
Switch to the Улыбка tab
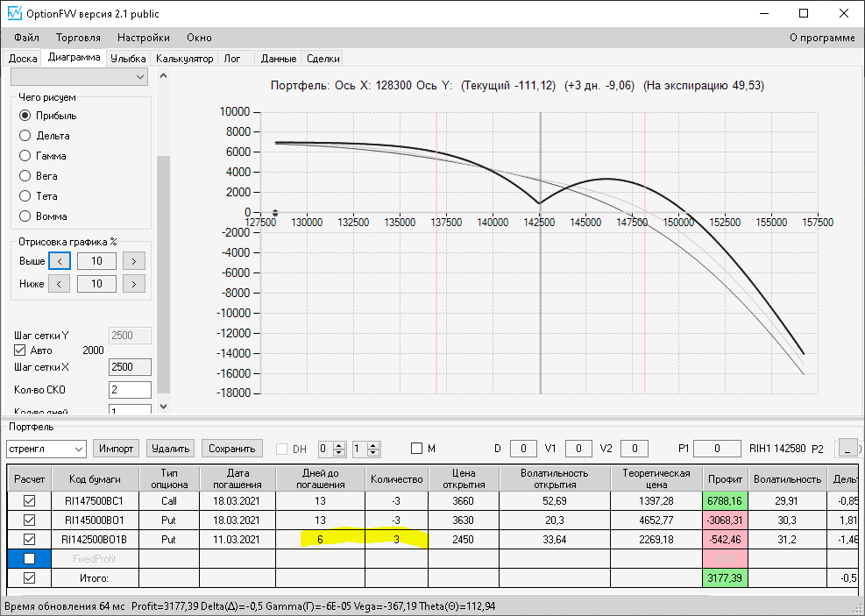[128, 59]
